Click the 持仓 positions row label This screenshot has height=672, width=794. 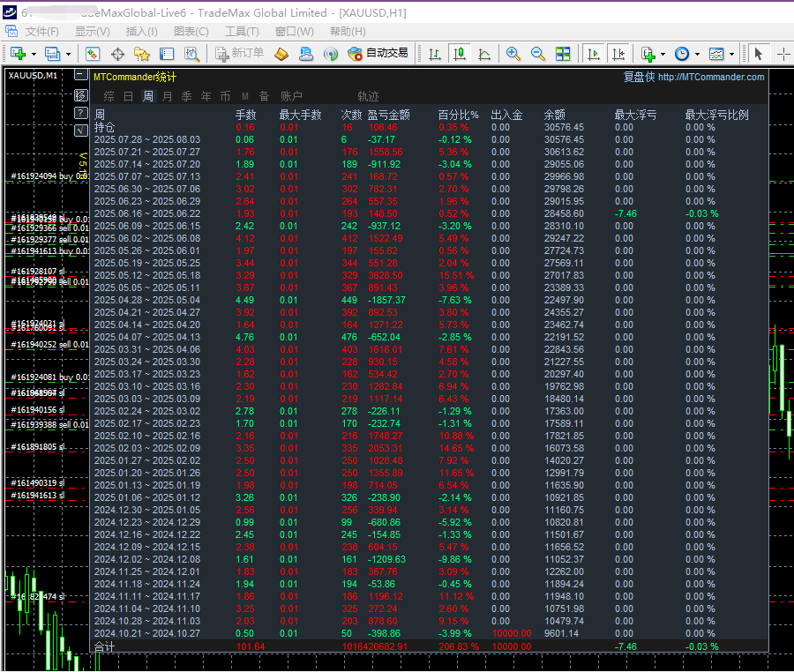click(104, 128)
